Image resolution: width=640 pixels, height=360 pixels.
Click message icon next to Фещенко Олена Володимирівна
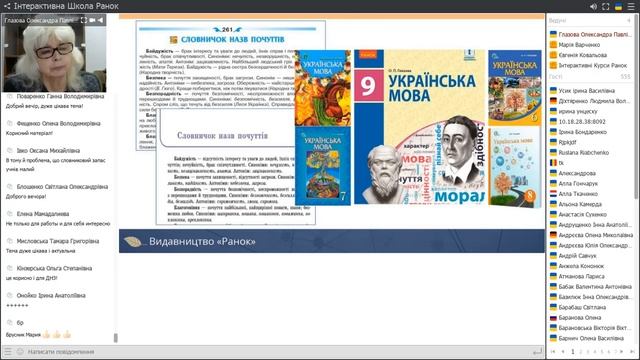coord(10,123)
